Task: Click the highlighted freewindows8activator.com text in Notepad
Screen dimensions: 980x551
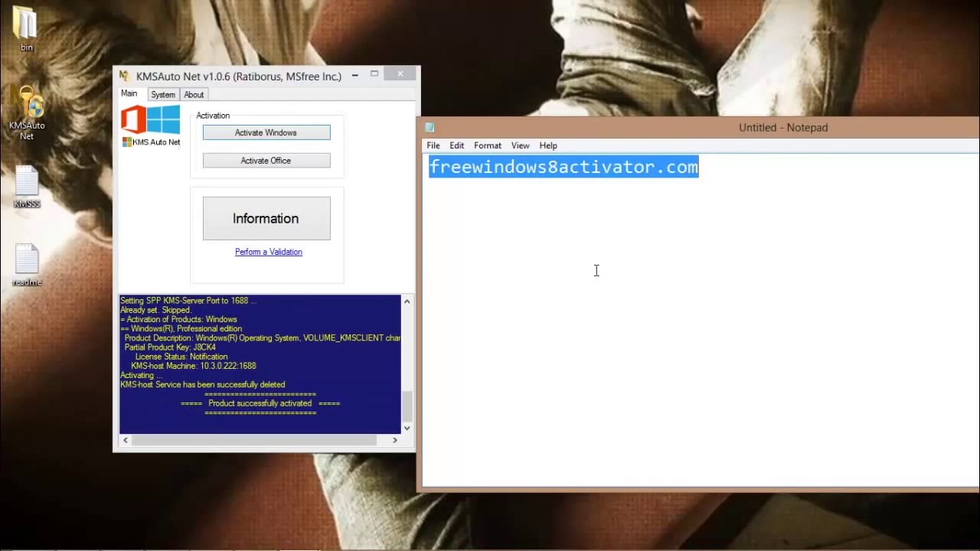Action: tap(563, 167)
